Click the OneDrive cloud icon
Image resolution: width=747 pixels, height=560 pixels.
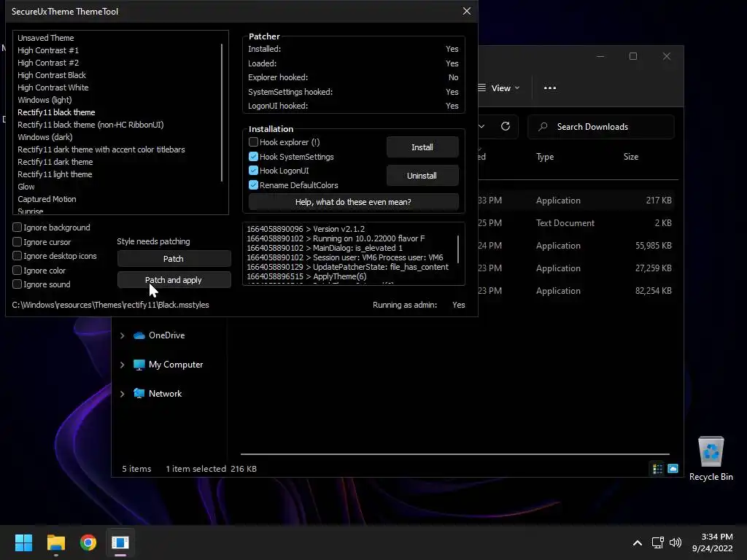pos(139,335)
